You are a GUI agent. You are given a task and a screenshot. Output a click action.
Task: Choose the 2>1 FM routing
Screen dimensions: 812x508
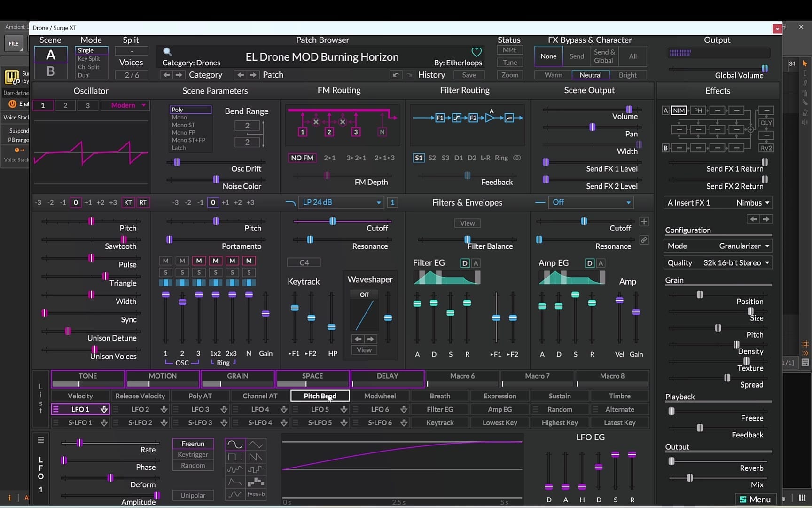[329, 158]
